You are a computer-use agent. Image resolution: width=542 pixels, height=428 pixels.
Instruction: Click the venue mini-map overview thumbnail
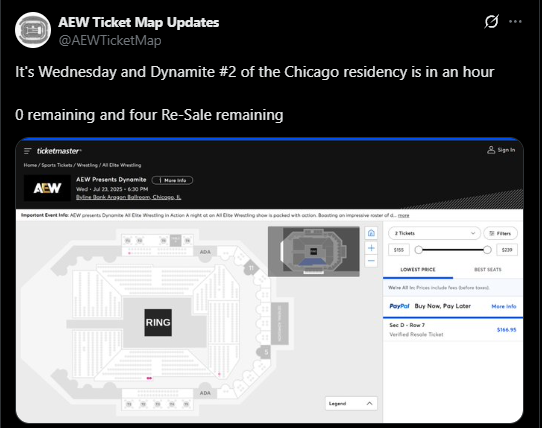[314, 251]
